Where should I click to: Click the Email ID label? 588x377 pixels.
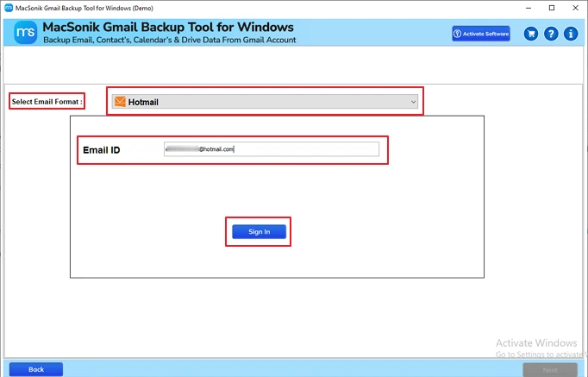click(x=101, y=150)
